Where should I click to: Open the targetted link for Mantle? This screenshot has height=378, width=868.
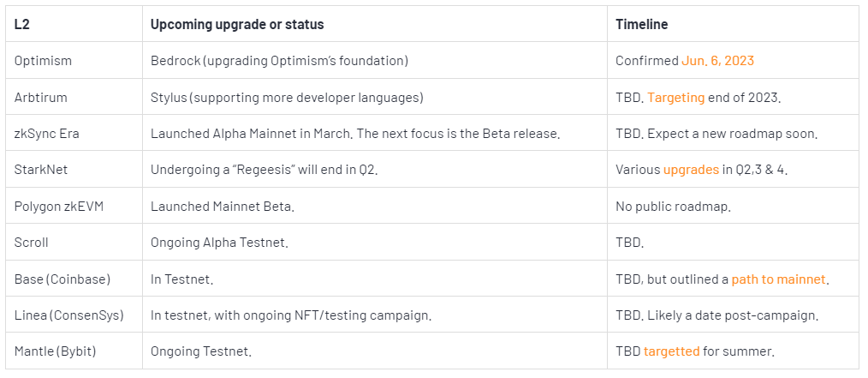[x=671, y=351]
